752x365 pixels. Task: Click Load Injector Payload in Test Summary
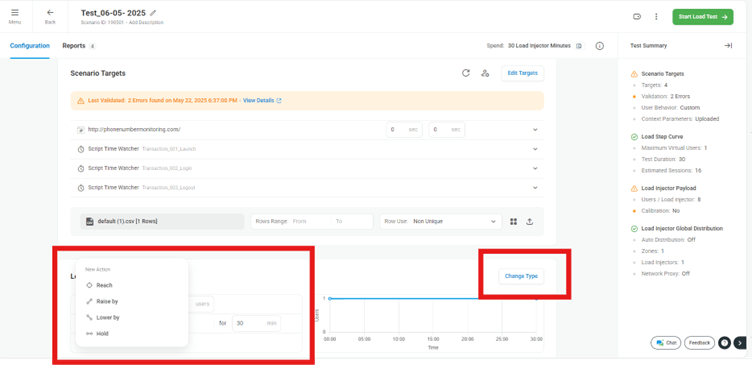pyautogui.click(x=668, y=188)
